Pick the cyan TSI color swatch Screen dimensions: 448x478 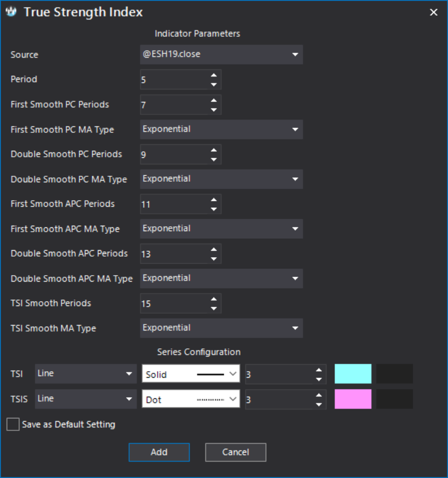click(353, 374)
